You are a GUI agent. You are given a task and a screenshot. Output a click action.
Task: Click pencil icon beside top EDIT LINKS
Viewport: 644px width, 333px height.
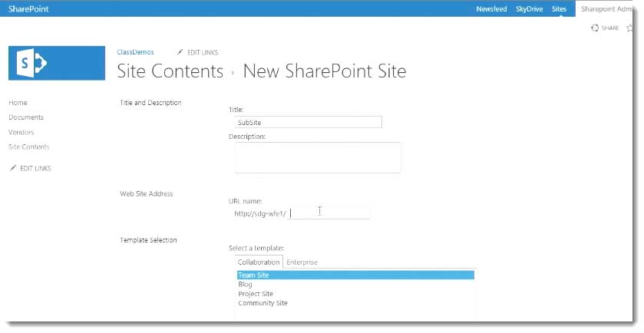pos(180,52)
